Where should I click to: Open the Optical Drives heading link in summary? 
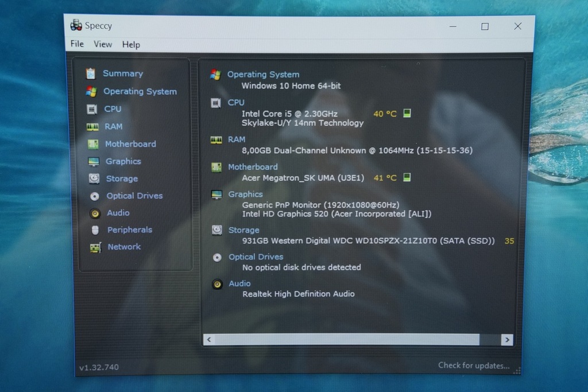pyautogui.click(x=256, y=257)
